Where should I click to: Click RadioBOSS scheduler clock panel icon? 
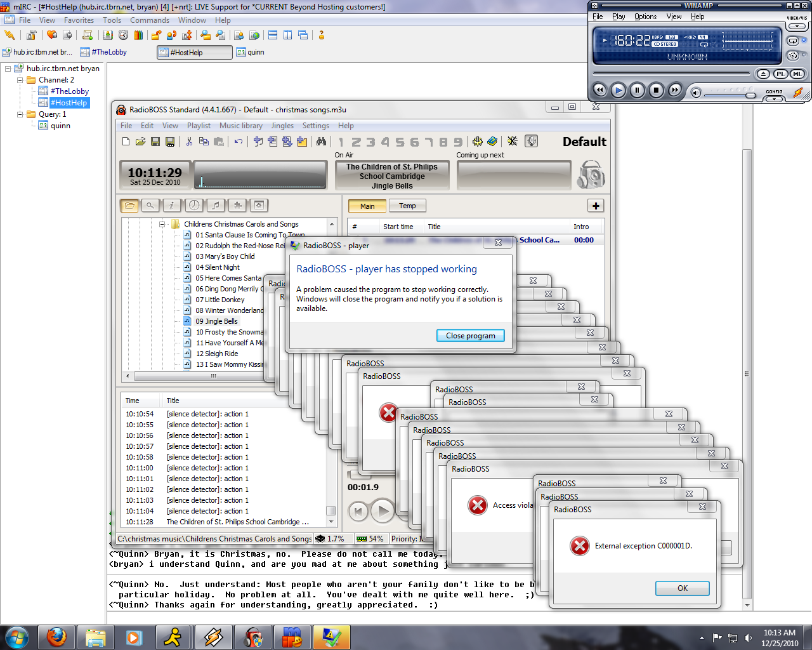pos(194,205)
